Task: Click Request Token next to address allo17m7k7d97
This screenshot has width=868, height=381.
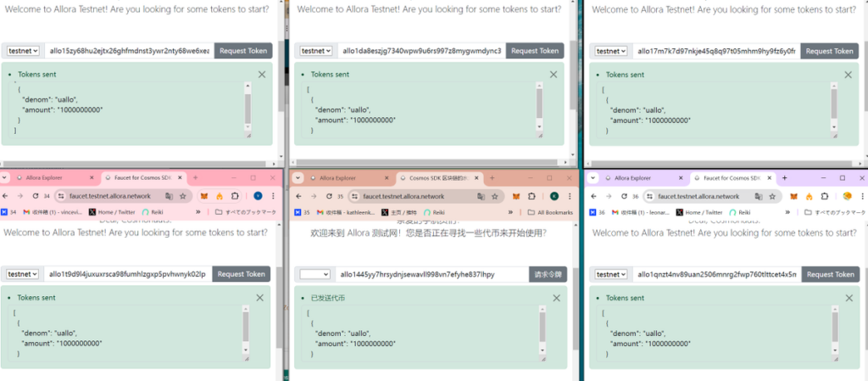Action: (829, 51)
